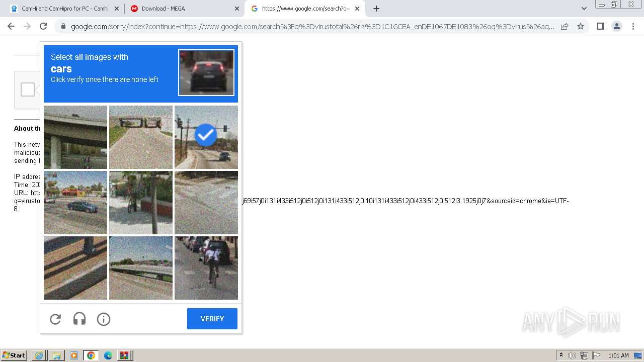This screenshot has height=362, width=644.
Task: Select the overpass bridge tile
Action: click(x=75, y=137)
